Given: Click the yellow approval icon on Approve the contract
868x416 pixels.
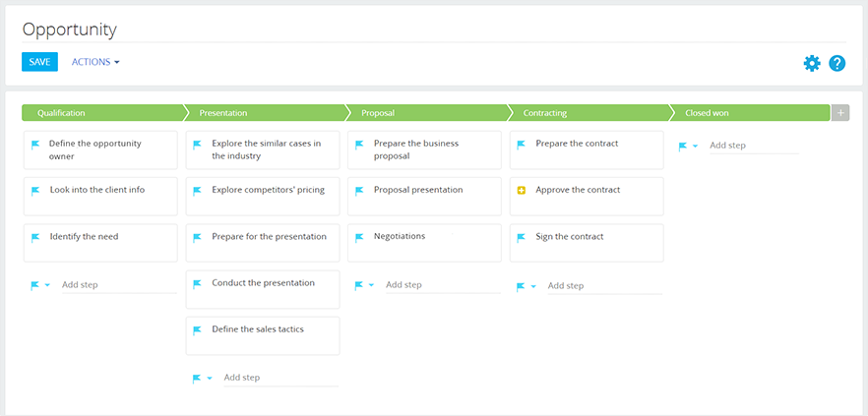Looking at the screenshot, I should click(521, 191).
